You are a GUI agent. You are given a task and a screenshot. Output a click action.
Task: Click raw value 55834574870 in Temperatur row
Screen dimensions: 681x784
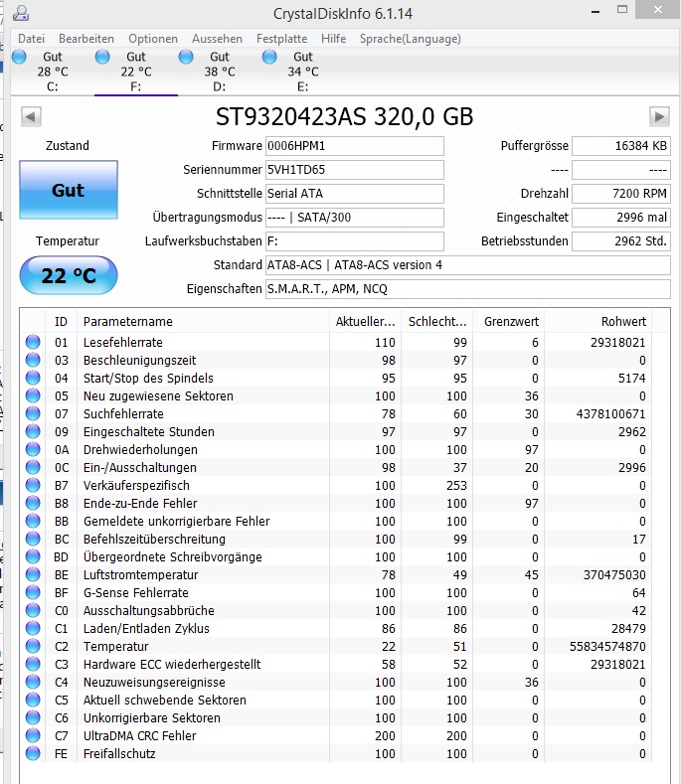point(607,646)
